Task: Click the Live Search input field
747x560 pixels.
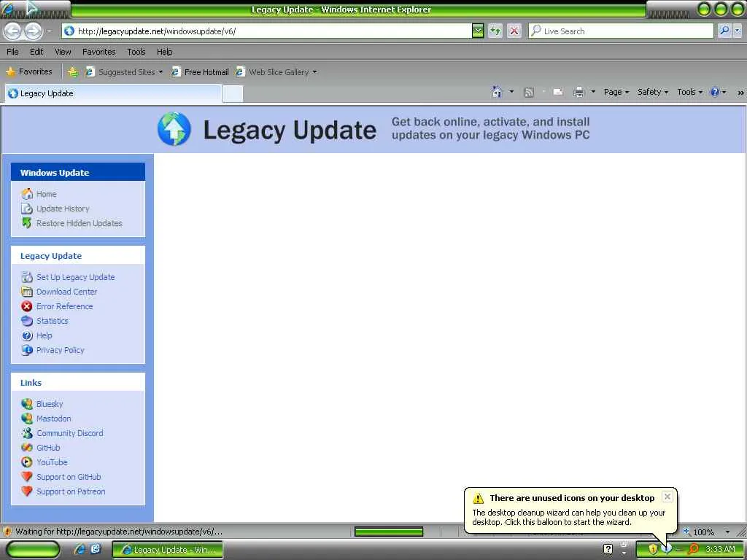Action: click(x=621, y=31)
